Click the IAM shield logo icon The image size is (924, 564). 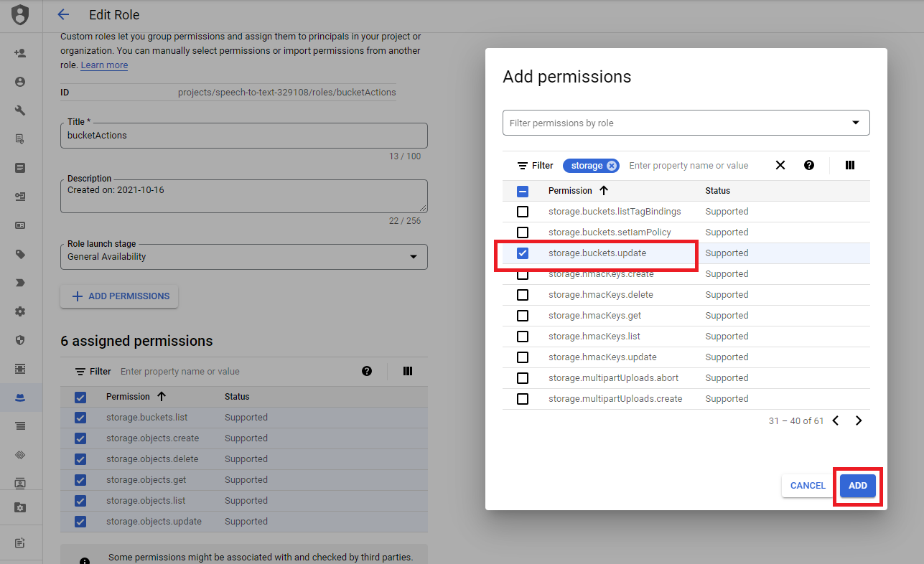tap(20, 15)
